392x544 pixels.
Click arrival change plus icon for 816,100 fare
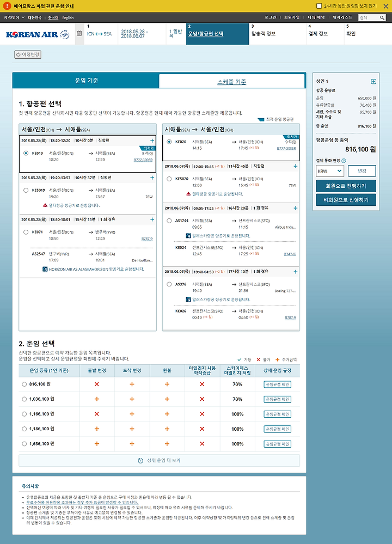(132, 384)
